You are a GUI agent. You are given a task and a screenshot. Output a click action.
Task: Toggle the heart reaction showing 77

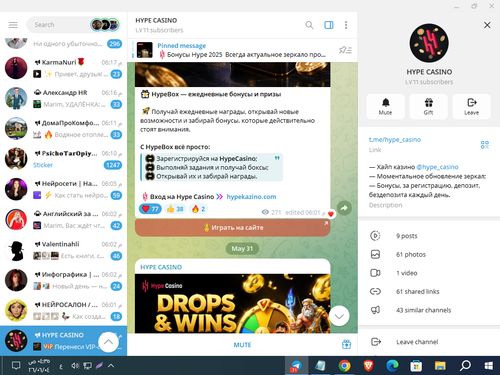click(x=150, y=209)
